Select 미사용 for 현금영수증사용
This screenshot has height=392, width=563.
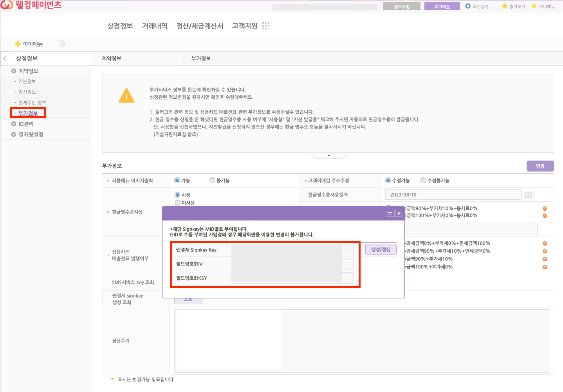pyautogui.click(x=177, y=203)
